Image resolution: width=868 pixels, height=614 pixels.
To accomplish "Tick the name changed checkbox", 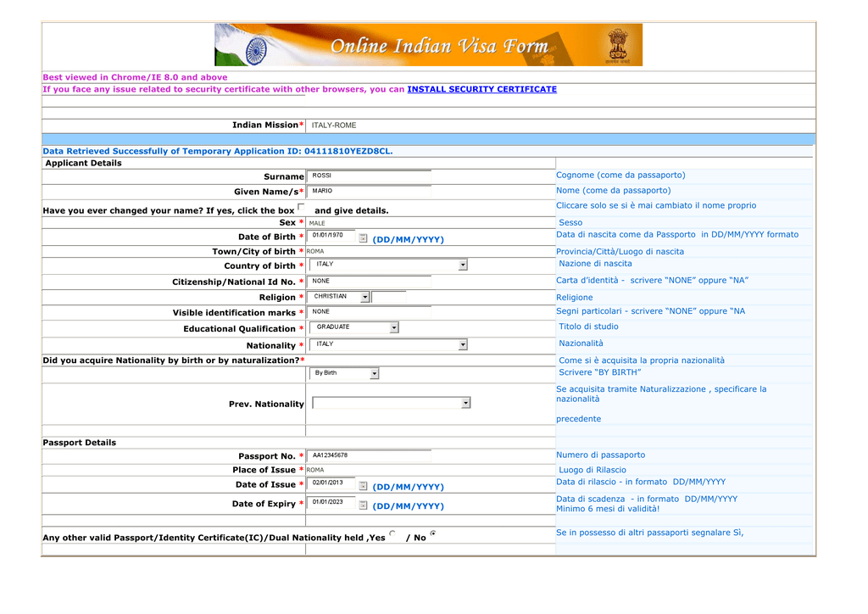I will [x=301, y=207].
